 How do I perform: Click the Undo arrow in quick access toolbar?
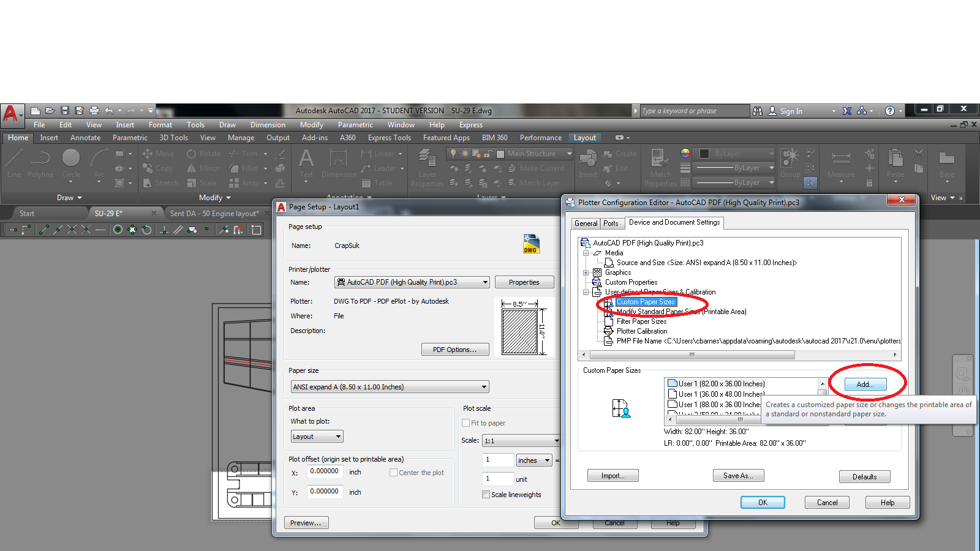pyautogui.click(x=109, y=111)
